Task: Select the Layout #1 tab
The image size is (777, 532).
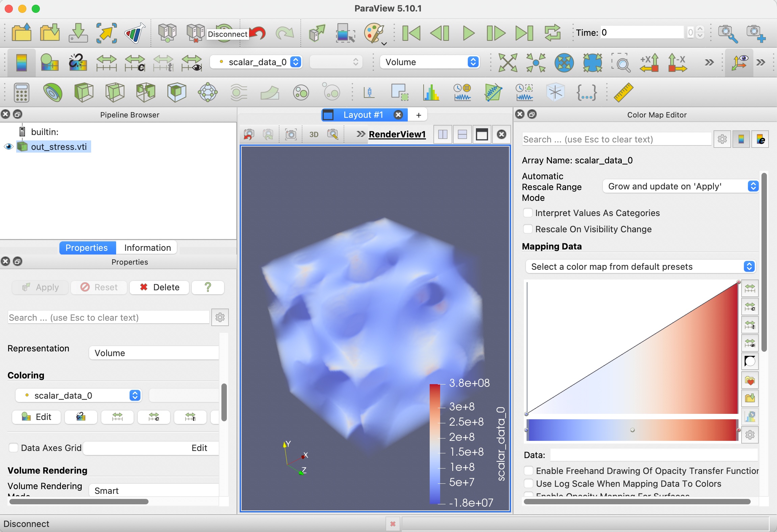Action: (363, 115)
